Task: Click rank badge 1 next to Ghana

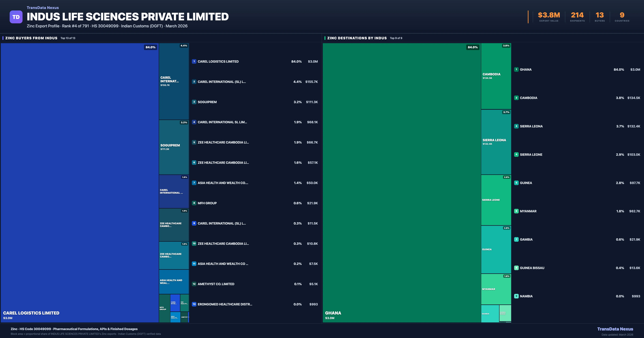Action: point(516,69)
